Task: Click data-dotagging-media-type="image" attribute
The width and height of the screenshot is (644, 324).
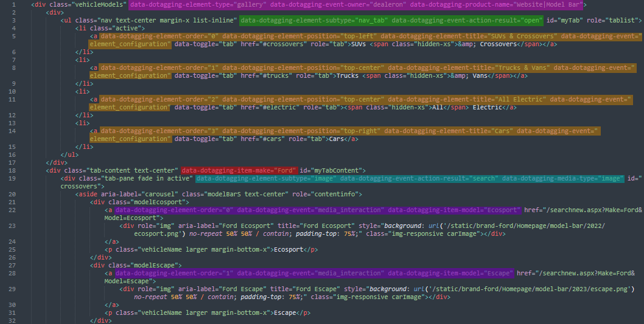Action: [562, 178]
